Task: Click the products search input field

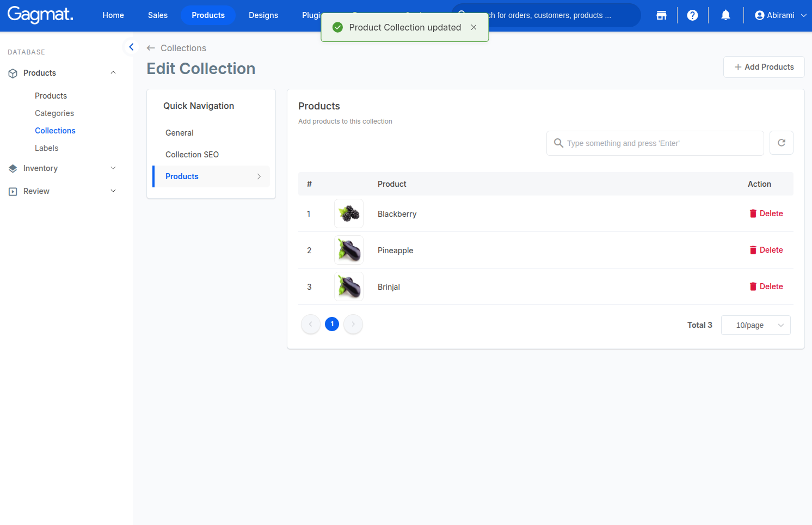Action: point(655,143)
